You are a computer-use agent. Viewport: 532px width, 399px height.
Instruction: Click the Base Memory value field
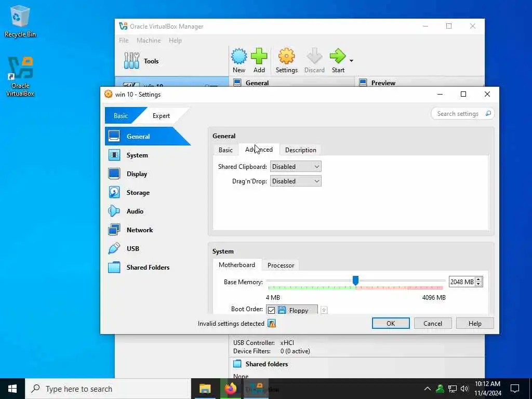click(x=462, y=282)
